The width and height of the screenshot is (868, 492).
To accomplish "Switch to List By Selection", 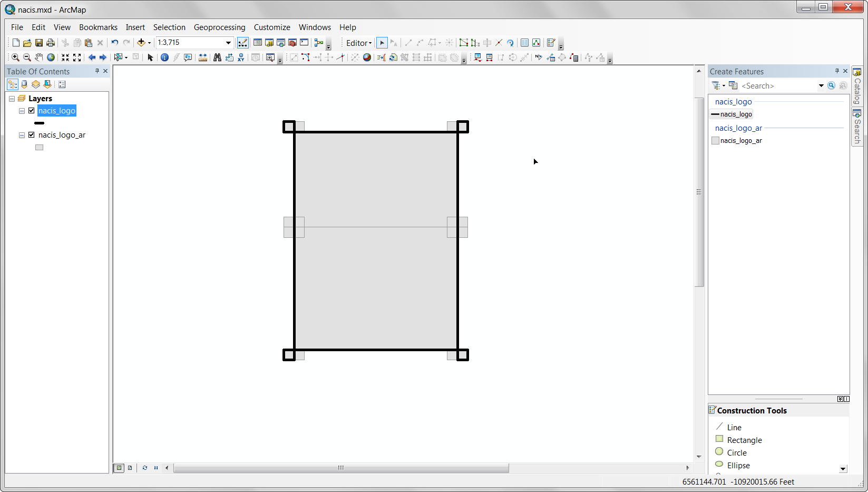I will pyautogui.click(x=47, y=84).
